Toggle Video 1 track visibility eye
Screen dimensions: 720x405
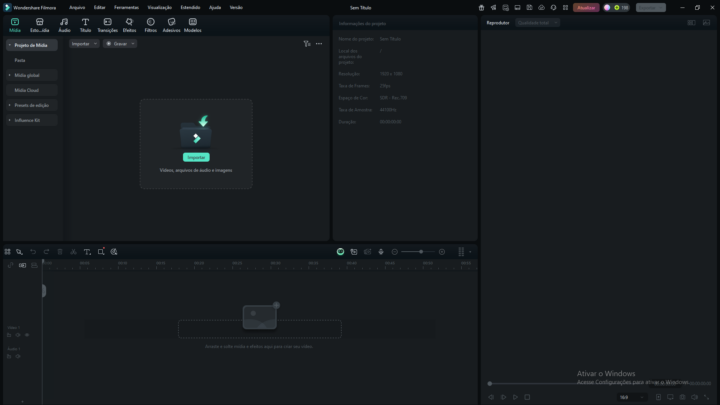(x=27, y=334)
